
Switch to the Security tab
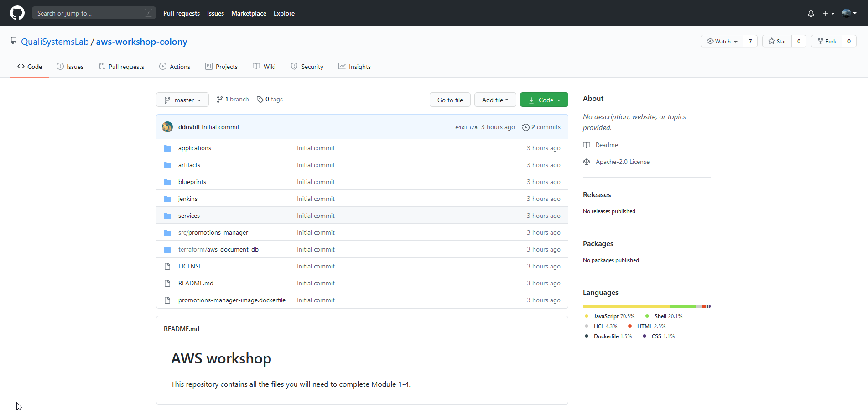click(x=307, y=67)
